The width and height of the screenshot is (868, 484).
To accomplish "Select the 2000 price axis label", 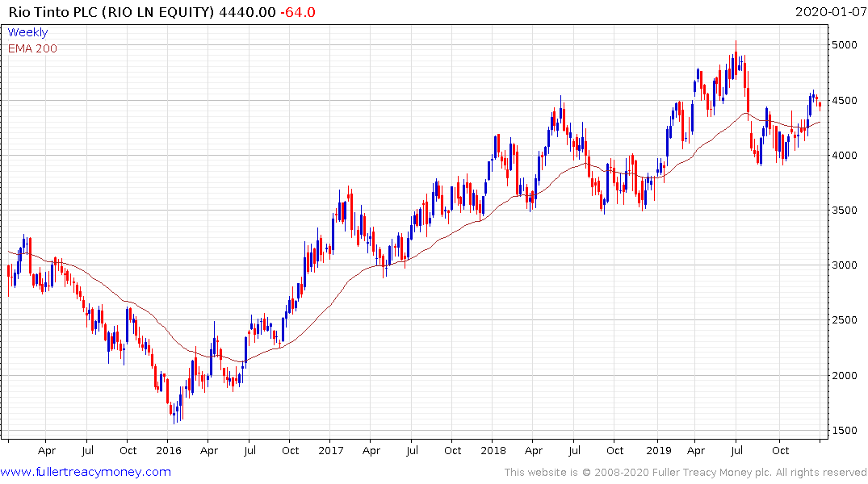I will pyautogui.click(x=845, y=376).
